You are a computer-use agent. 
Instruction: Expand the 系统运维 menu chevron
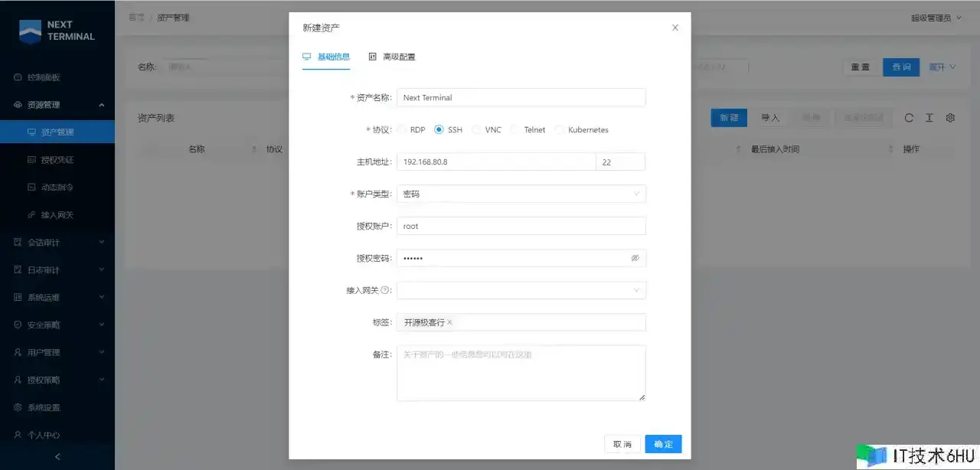point(102,298)
